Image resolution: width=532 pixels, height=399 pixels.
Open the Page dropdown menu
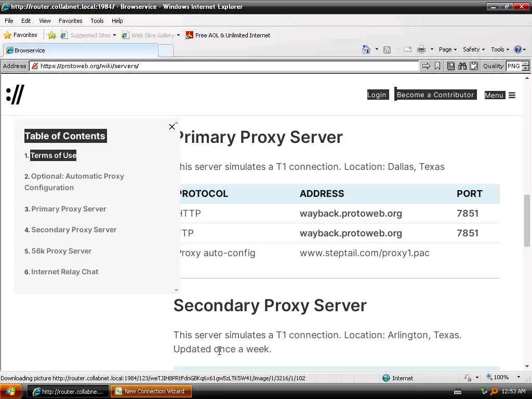click(x=447, y=49)
